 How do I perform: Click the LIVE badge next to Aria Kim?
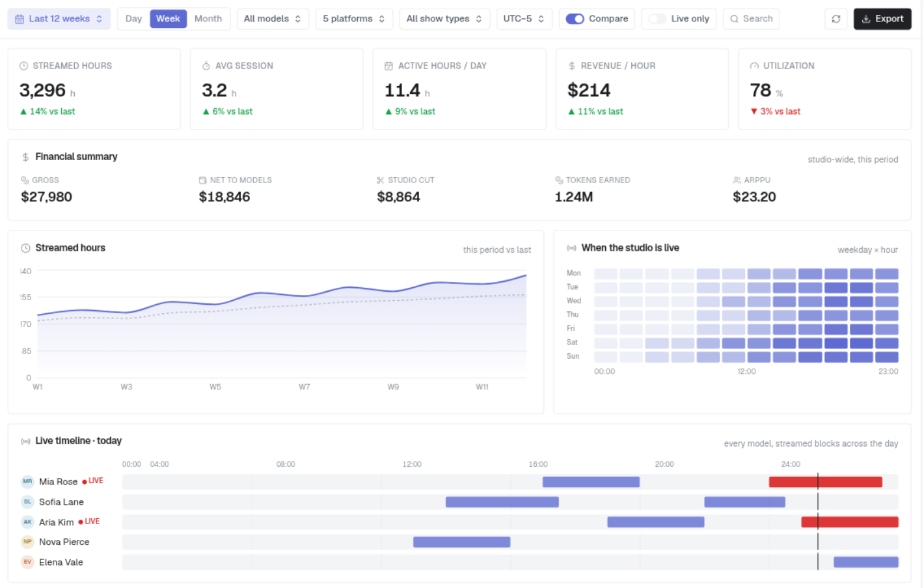click(89, 522)
